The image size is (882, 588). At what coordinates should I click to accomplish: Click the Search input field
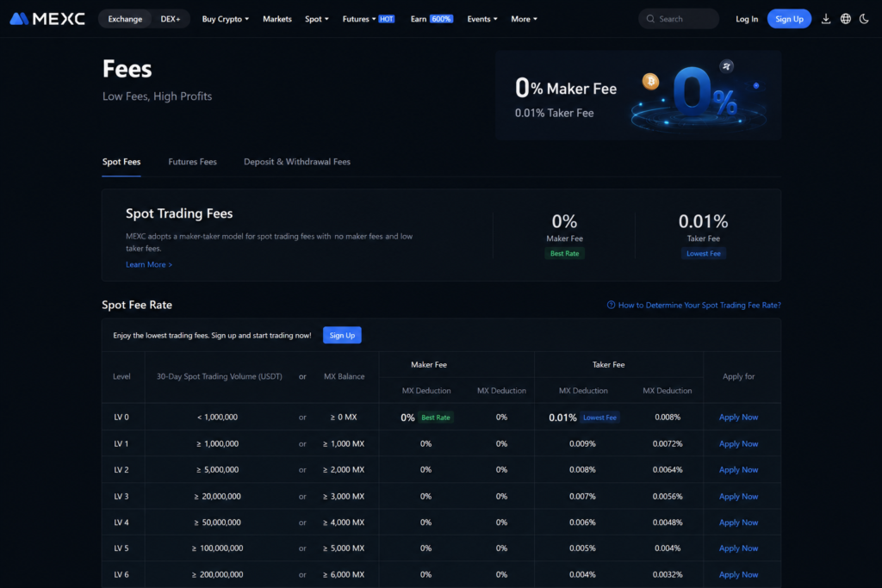[679, 19]
